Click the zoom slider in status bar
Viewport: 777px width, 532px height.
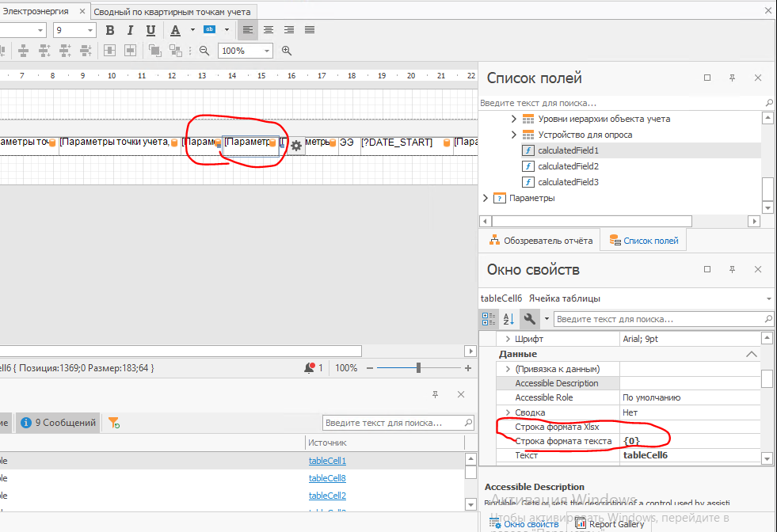(418, 368)
